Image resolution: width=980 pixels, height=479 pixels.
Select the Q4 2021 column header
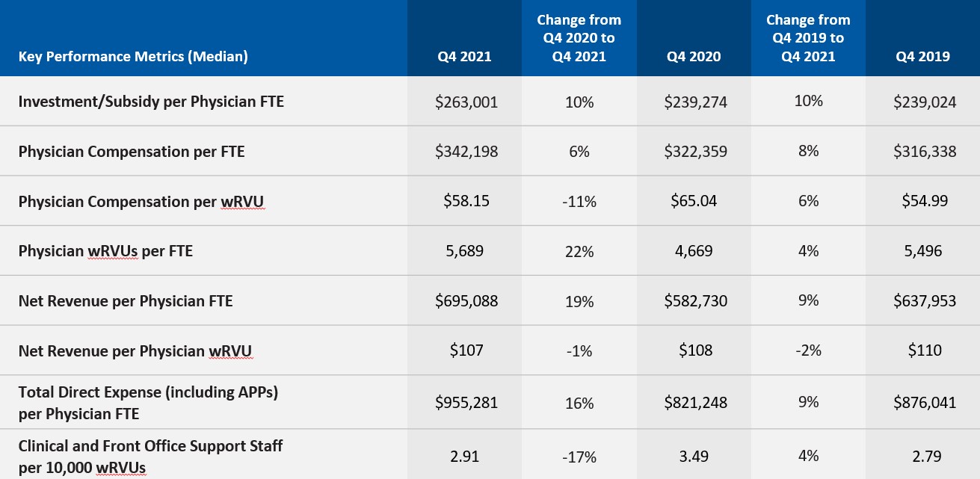tap(466, 56)
